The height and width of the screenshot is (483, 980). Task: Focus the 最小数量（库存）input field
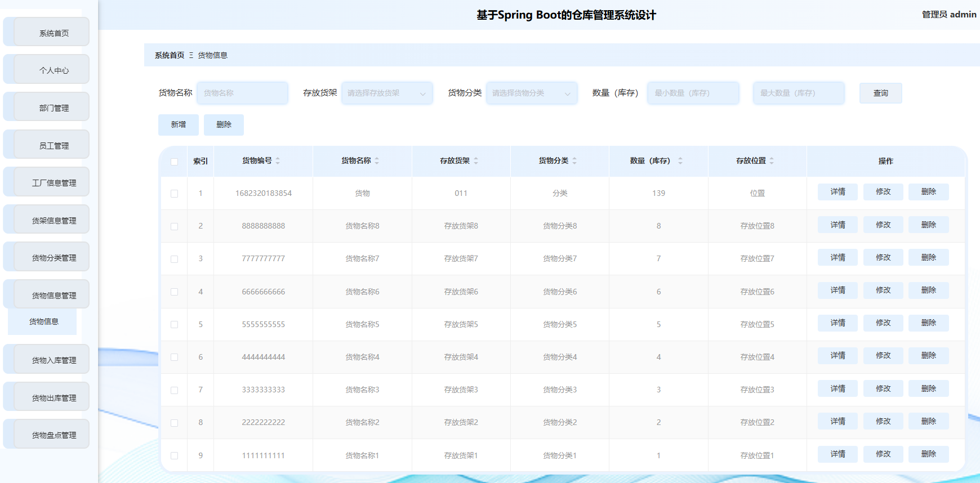pyautogui.click(x=693, y=93)
